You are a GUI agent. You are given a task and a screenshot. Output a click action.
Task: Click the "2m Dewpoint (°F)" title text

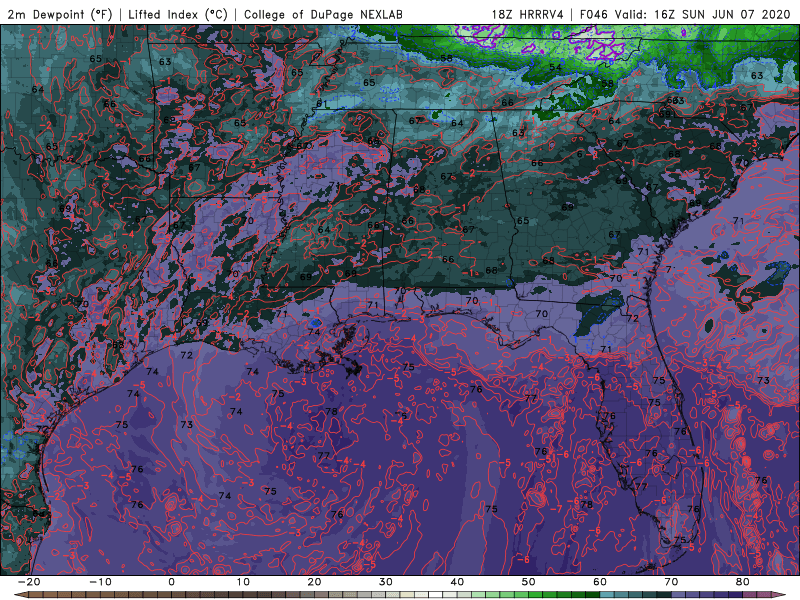click(x=59, y=14)
